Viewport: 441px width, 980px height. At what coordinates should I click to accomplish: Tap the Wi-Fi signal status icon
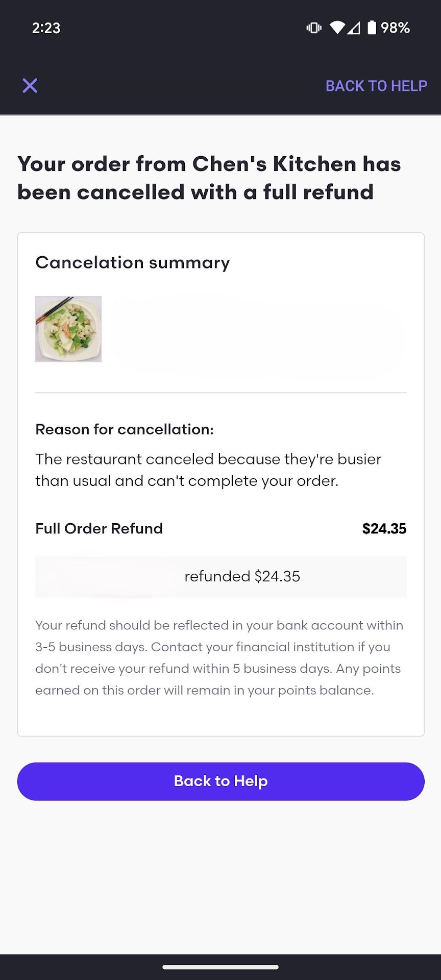coord(337,28)
